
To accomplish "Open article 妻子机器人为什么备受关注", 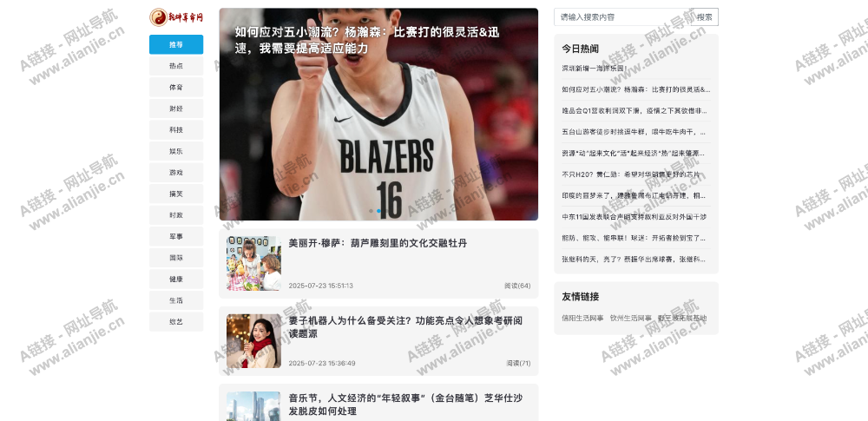I will pyautogui.click(x=405, y=327).
